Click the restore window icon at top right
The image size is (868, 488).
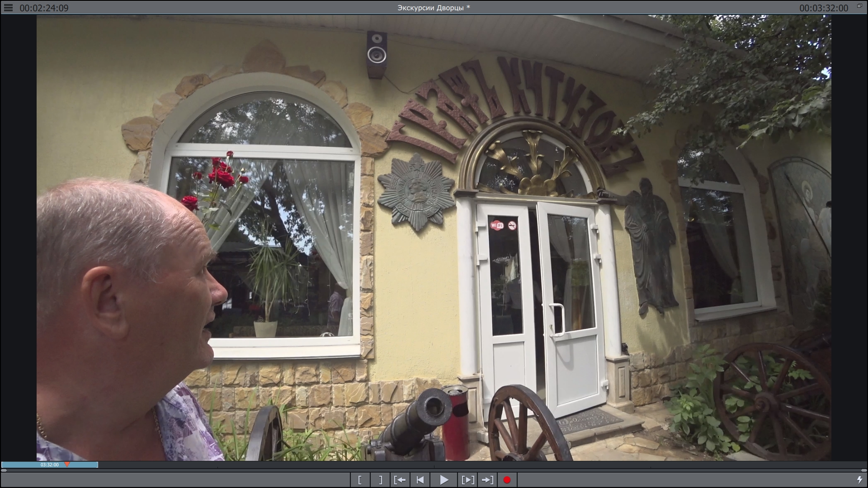[859, 6]
